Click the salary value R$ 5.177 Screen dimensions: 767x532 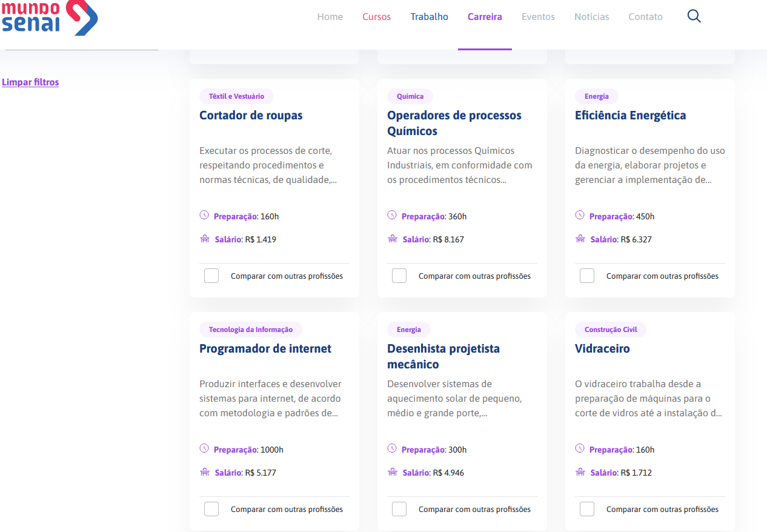click(x=261, y=473)
